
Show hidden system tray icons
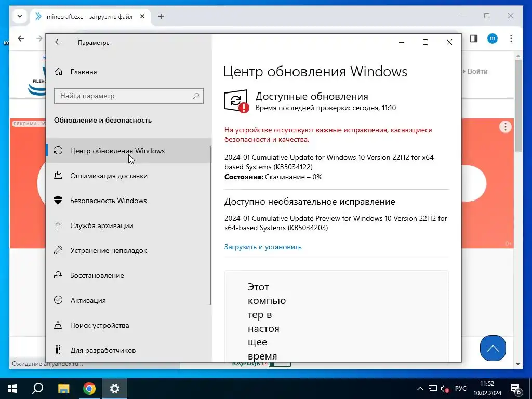(x=420, y=389)
